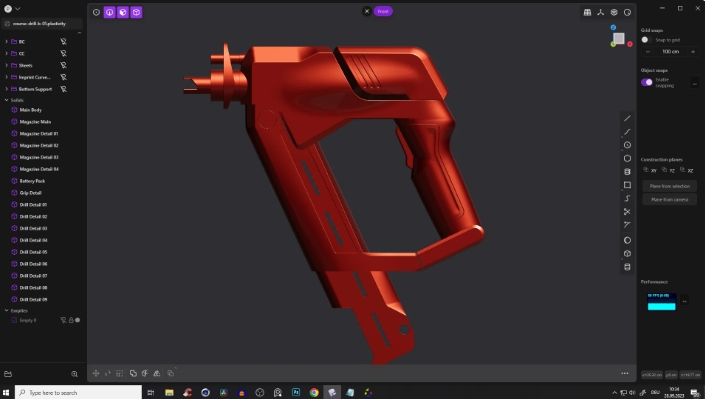Screen dimensions: 705x399
Task: Toggle the viewport grid icon
Action: [587, 12]
